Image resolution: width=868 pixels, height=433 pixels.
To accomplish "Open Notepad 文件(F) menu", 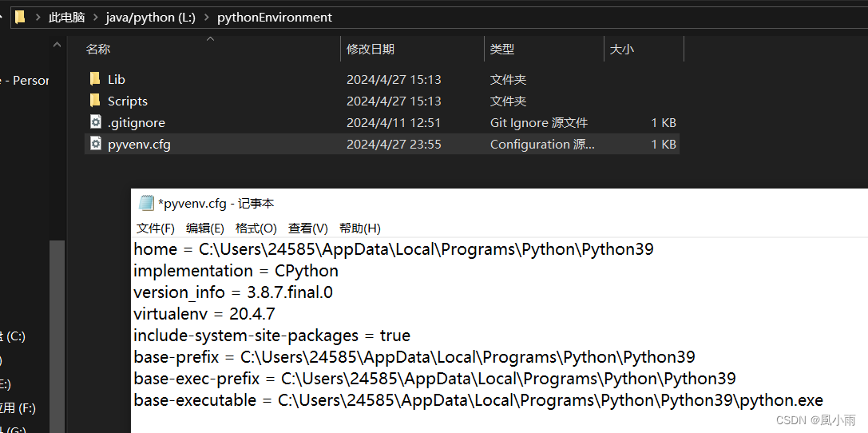I will pyautogui.click(x=156, y=228).
